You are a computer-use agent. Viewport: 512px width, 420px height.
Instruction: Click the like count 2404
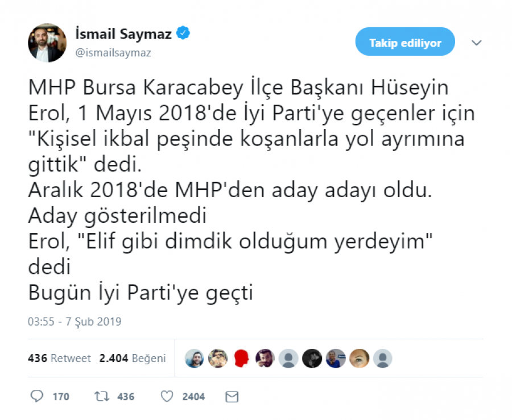pyautogui.click(x=193, y=397)
